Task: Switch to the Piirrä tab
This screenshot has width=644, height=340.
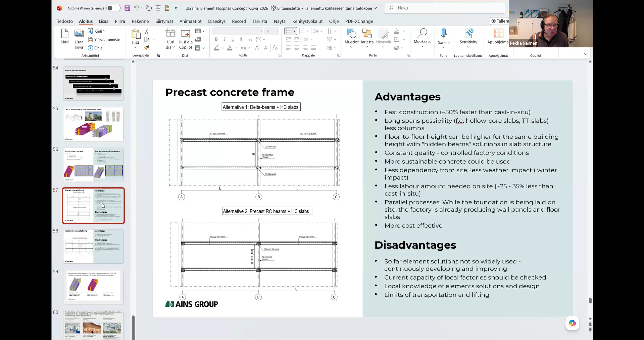Action: (120, 21)
